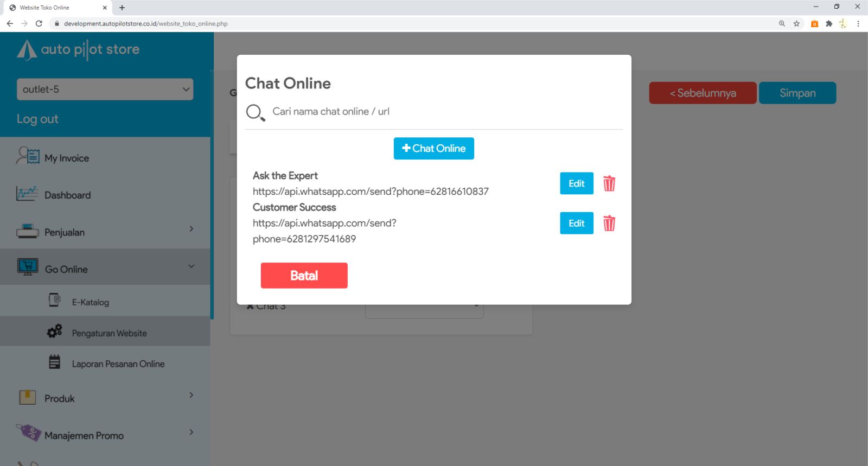Image resolution: width=868 pixels, height=466 pixels.
Task: Click the search magnifier icon in Chat Online
Action: point(255,112)
